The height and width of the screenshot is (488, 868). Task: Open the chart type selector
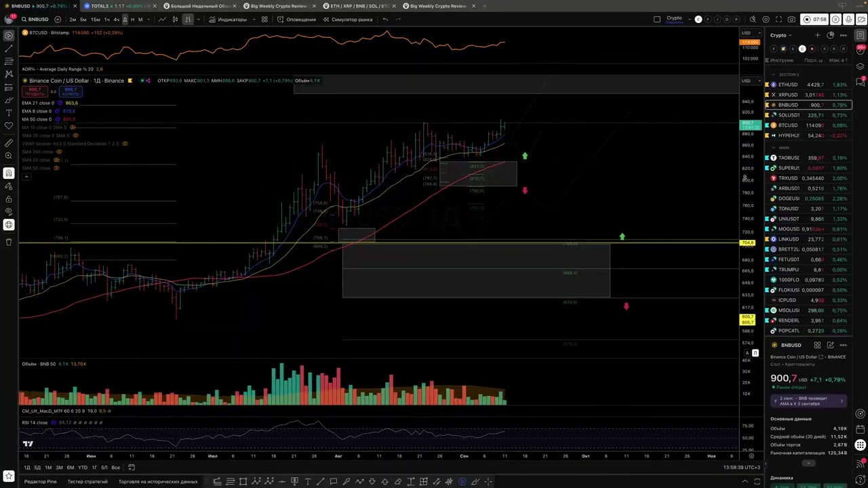pos(187,20)
